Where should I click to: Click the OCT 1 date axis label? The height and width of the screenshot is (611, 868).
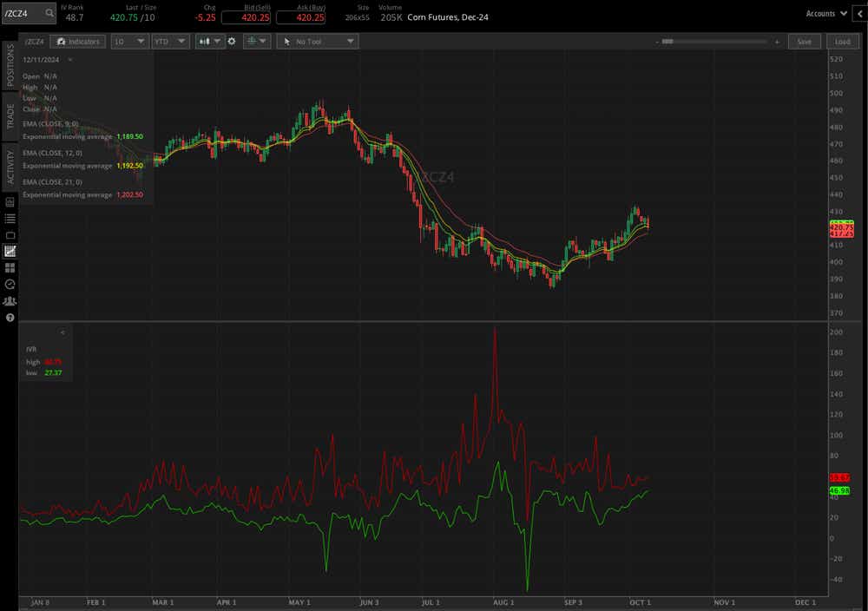640,602
